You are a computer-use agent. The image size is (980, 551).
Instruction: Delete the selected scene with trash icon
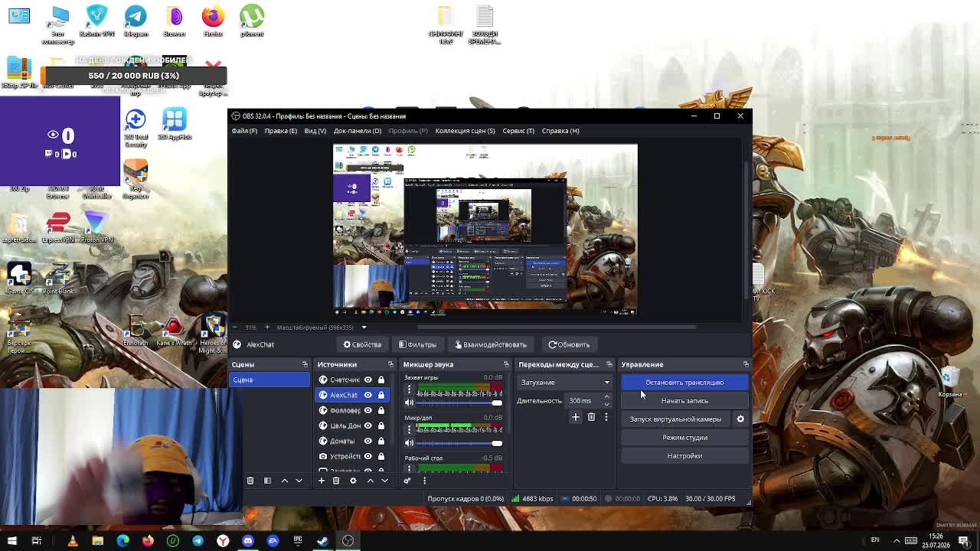click(x=250, y=481)
